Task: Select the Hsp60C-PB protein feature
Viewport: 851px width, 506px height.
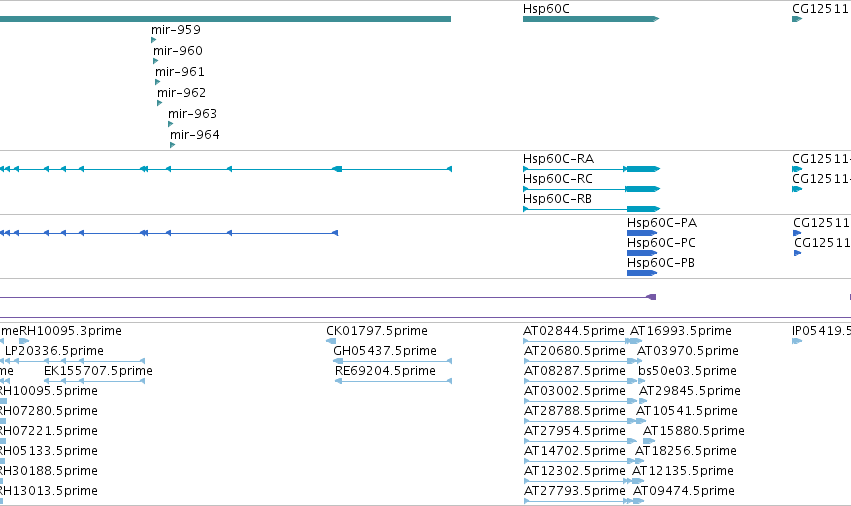Action: pos(642,273)
